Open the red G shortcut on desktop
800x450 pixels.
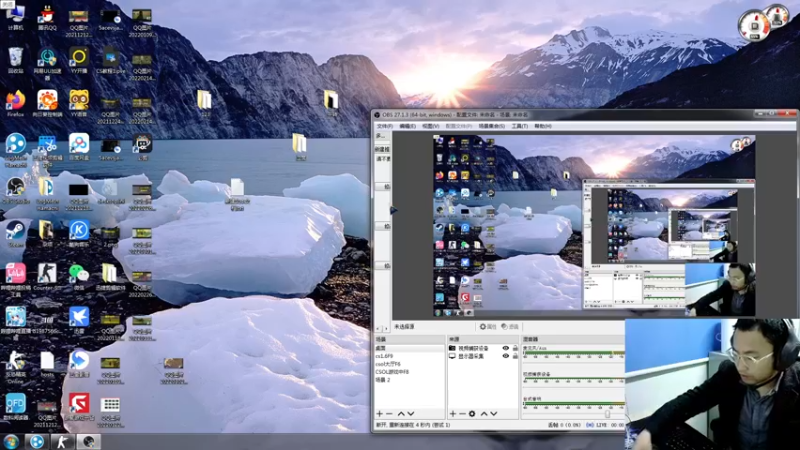79,406
